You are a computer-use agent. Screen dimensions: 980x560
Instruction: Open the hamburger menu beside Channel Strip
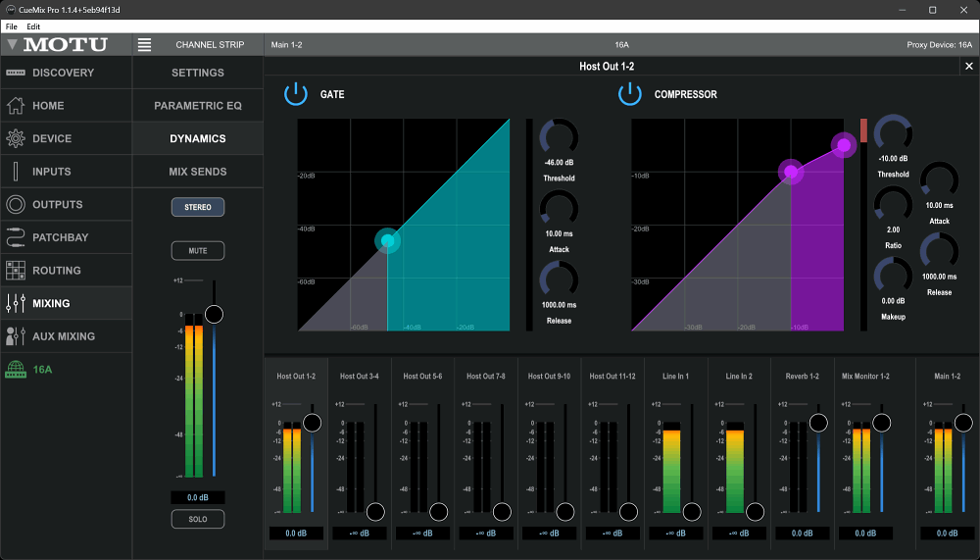[x=145, y=45]
